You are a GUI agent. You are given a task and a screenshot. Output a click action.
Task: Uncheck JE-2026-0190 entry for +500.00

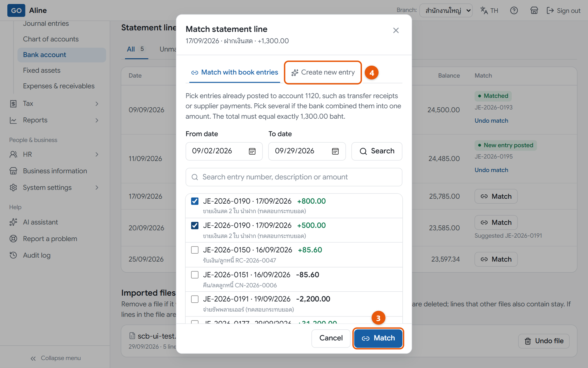click(x=195, y=225)
